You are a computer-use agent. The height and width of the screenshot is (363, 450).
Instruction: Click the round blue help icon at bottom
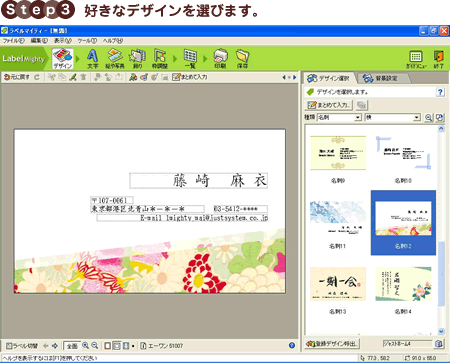pos(292,345)
